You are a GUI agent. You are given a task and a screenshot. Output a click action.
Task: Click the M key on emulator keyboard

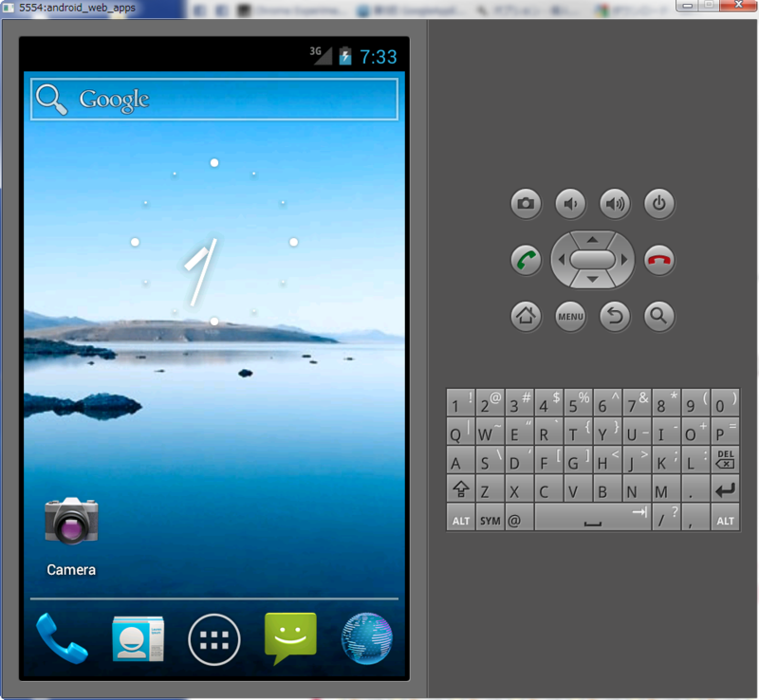(x=666, y=488)
